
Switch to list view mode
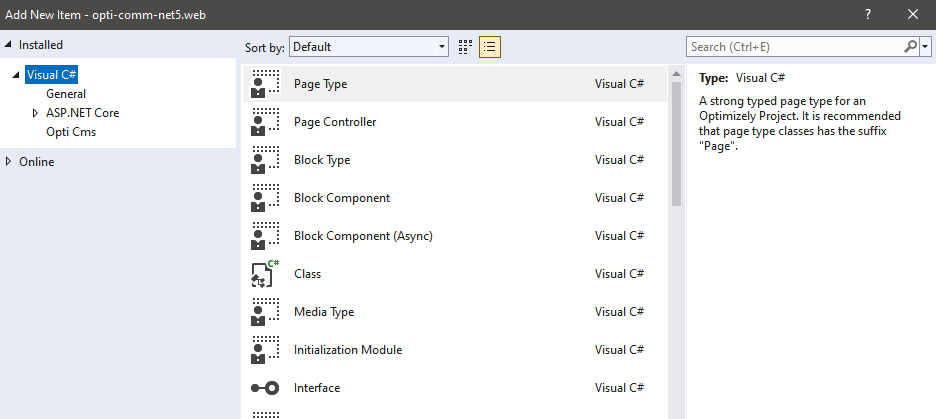click(490, 47)
